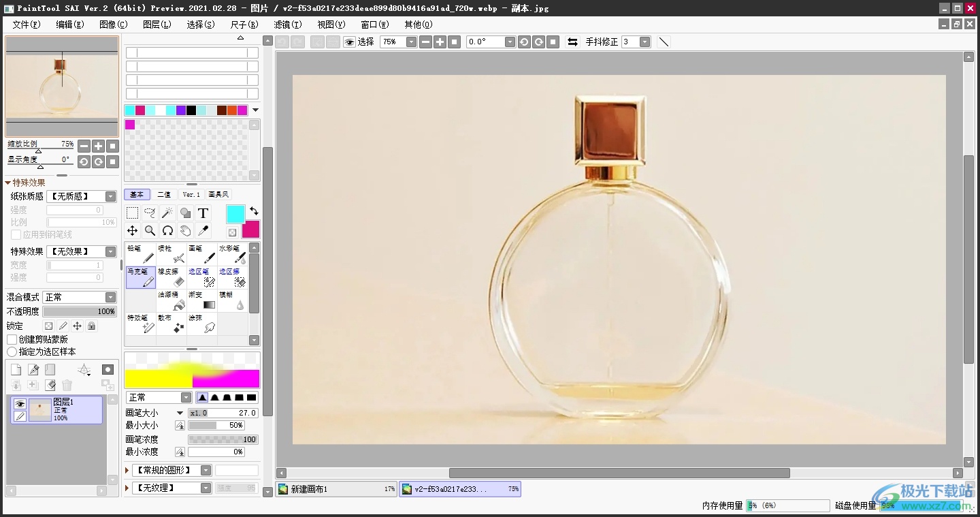
Task: Pick the eyedropper color picker tool
Action: pyautogui.click(x=203, y=231)
